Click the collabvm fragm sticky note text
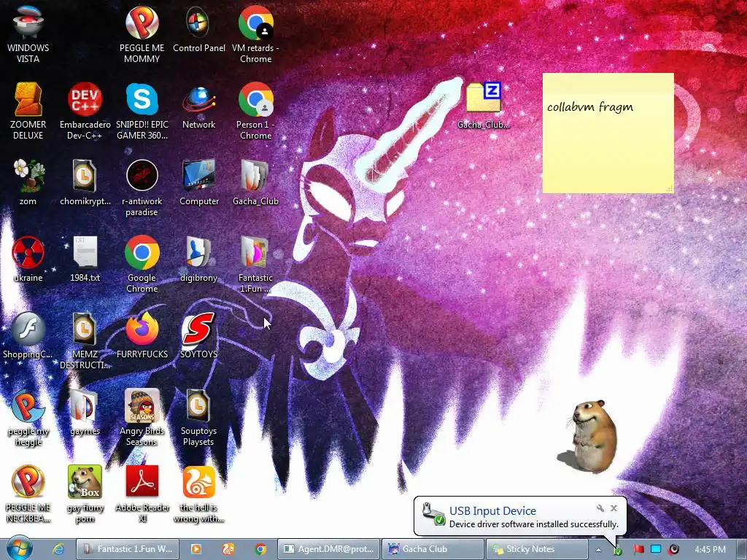Image resolution: width=747 pixels, height=560 pixels. [589, 107]
